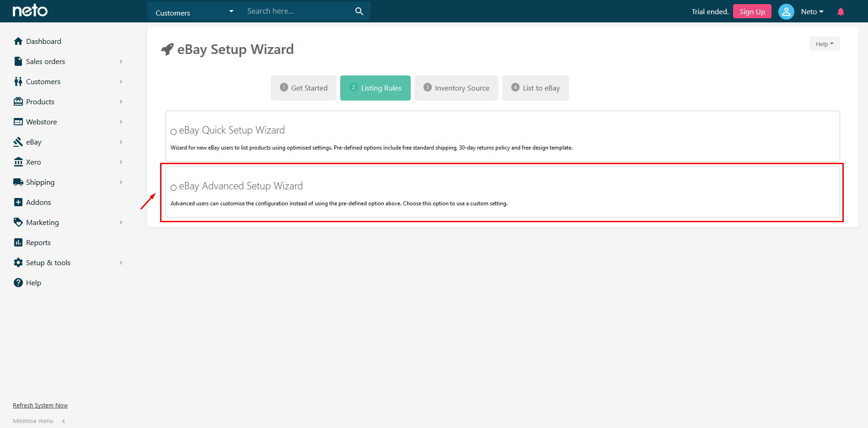The width and height of the screenshot is (868, 428).
Task: Click the rocket icon beside wizard title
Action: click(x=167, y=49)
